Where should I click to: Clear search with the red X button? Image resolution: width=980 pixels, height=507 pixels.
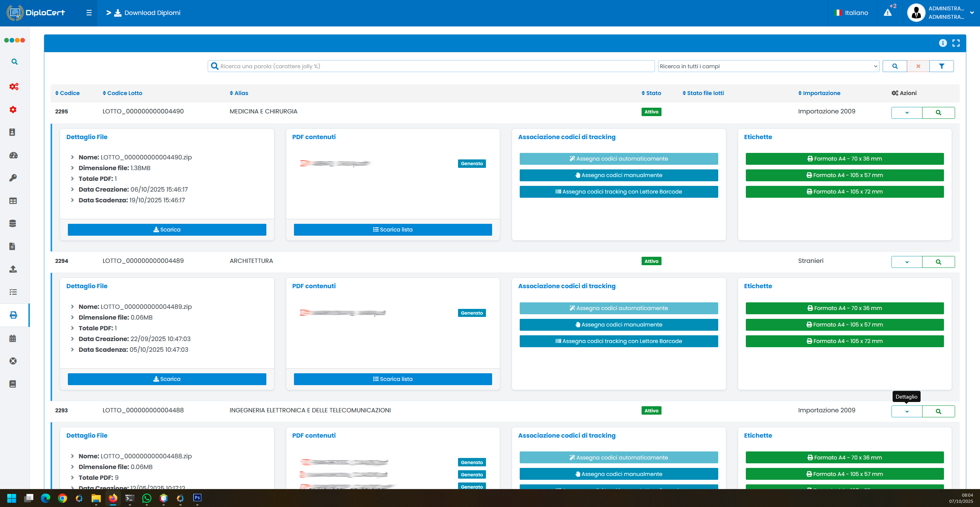point(918,66)
